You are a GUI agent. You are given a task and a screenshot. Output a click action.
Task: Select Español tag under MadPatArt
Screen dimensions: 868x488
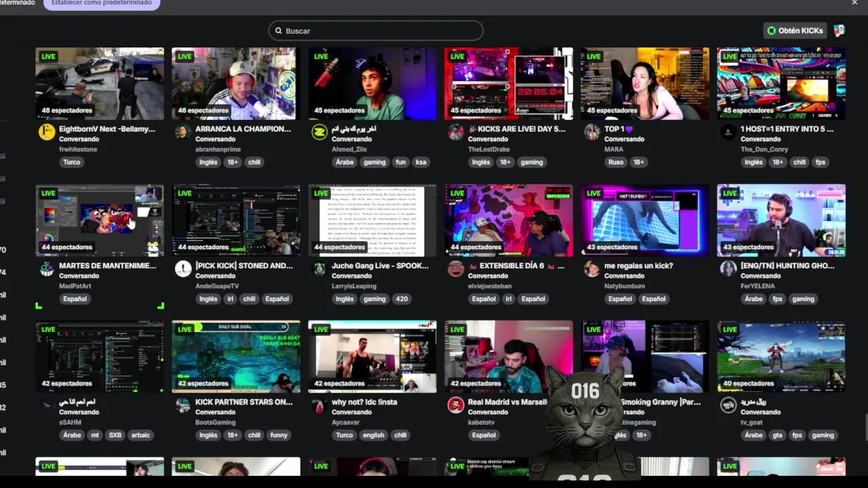75,299
